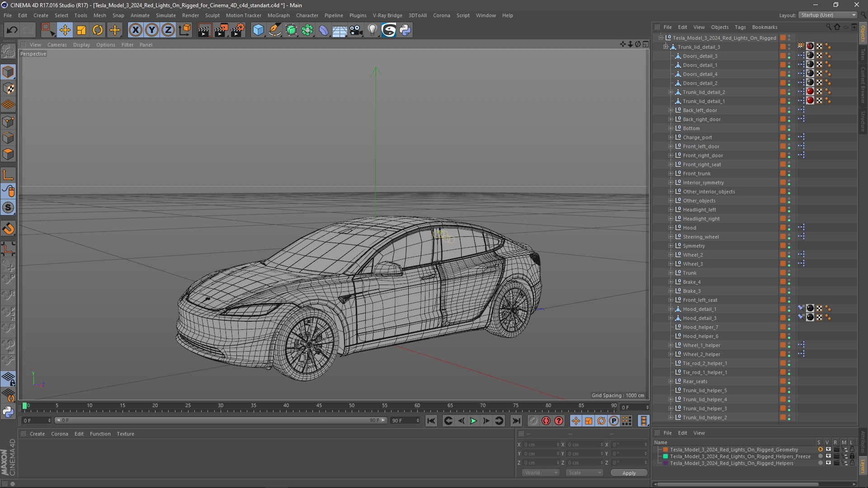The width and height of the screenshot is (868, 488).
Task: Select the Scale tool icon
Action: 81,30
